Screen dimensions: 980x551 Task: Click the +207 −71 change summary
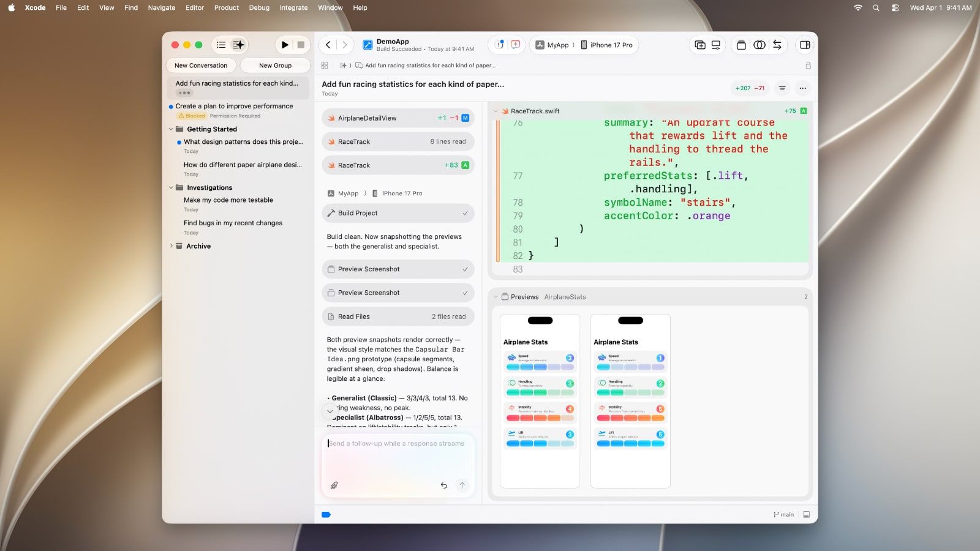click(x=750, y=88)
